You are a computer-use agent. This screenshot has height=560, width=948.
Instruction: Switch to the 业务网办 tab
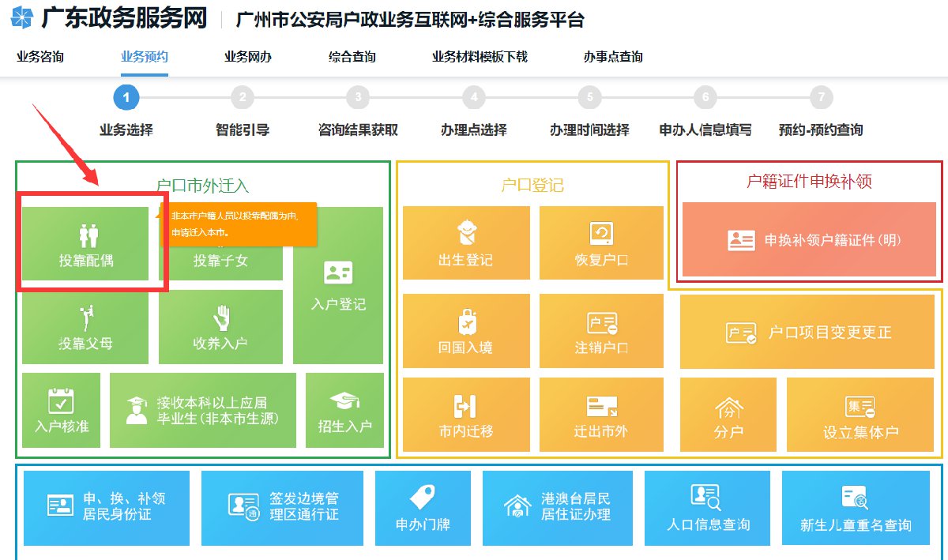pos(246,56)
